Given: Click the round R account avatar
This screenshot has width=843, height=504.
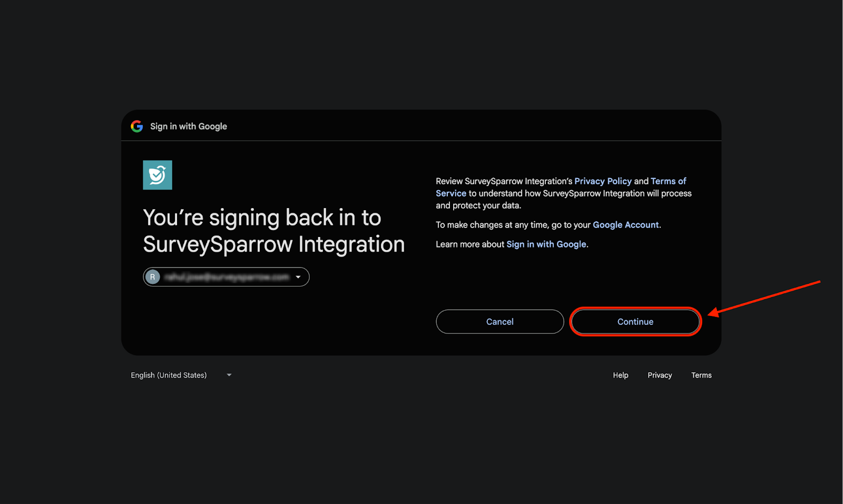Looking at the screenshot, I should 153,277.
